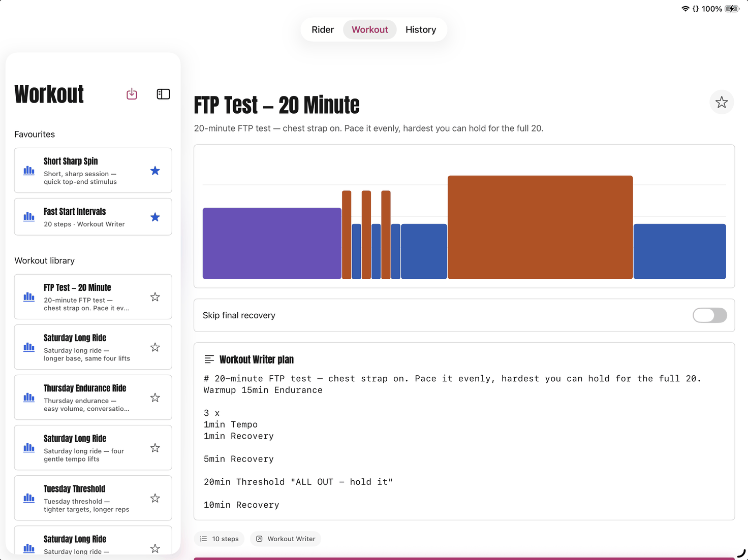Click the '1min Tempo' plan line
The width and height of the screenshot is (748, 560).
click(x=231, y=424)
